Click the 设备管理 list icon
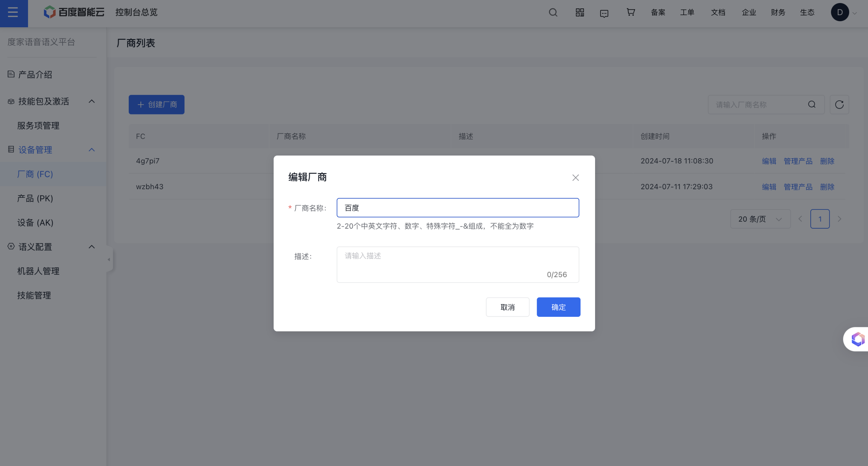 [11, 149]
